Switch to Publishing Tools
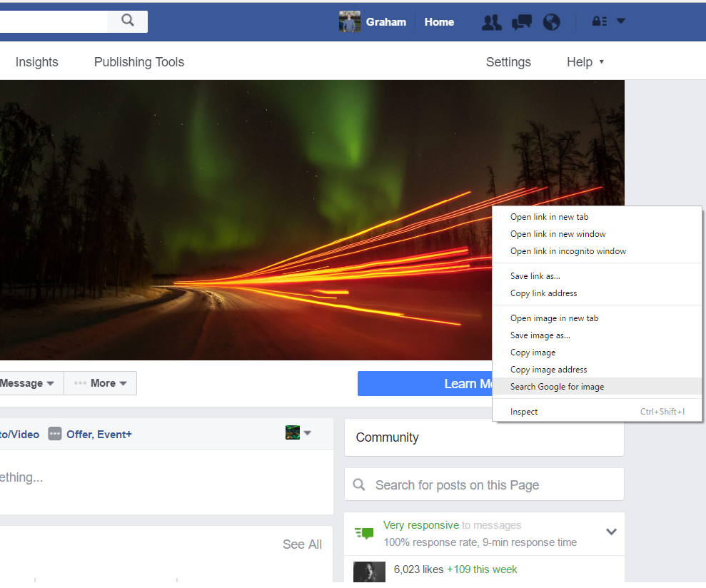The image size is (706, 588). pos(138,62)
